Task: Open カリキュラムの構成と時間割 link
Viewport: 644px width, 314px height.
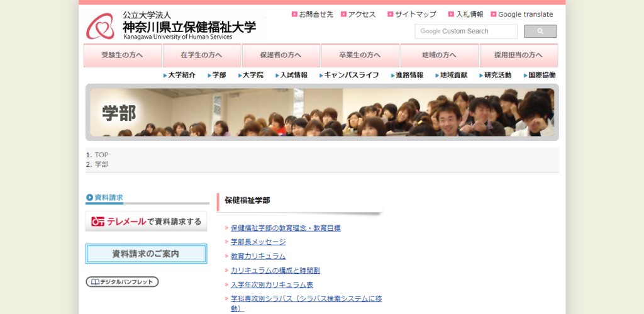Action: 275,271
